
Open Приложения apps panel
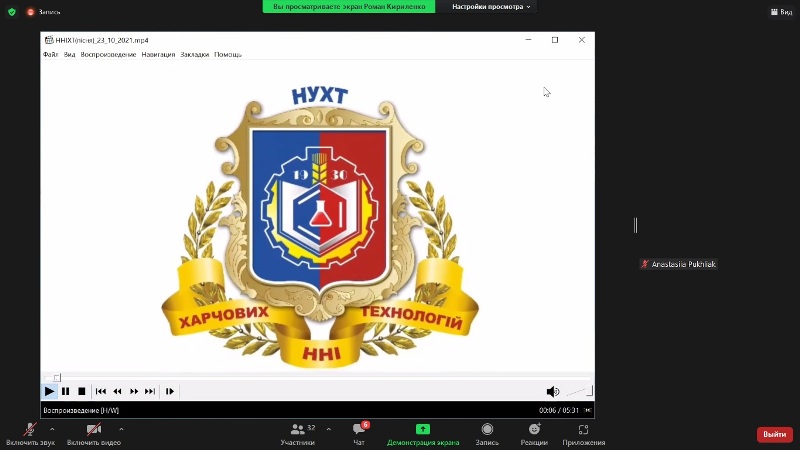tap(584, 435)
